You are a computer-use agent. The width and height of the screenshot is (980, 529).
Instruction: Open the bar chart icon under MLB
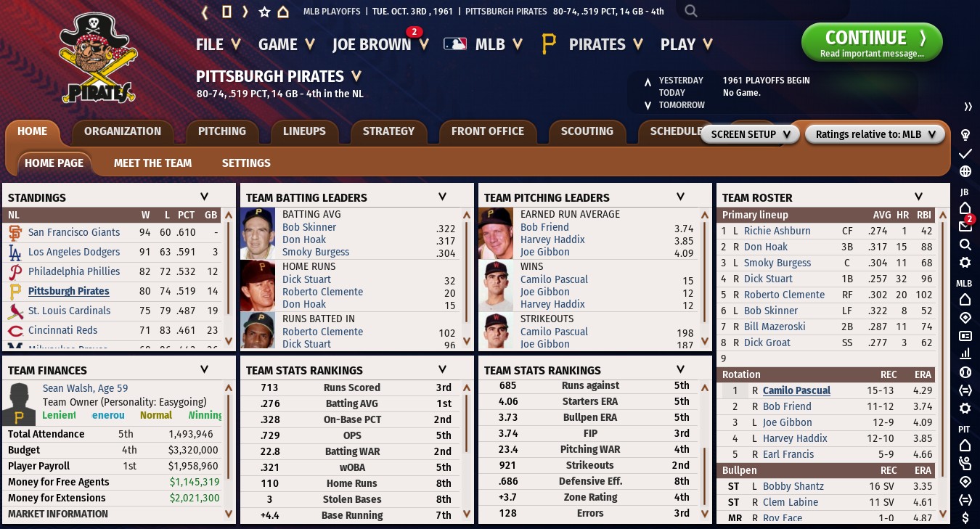point(965,353)
